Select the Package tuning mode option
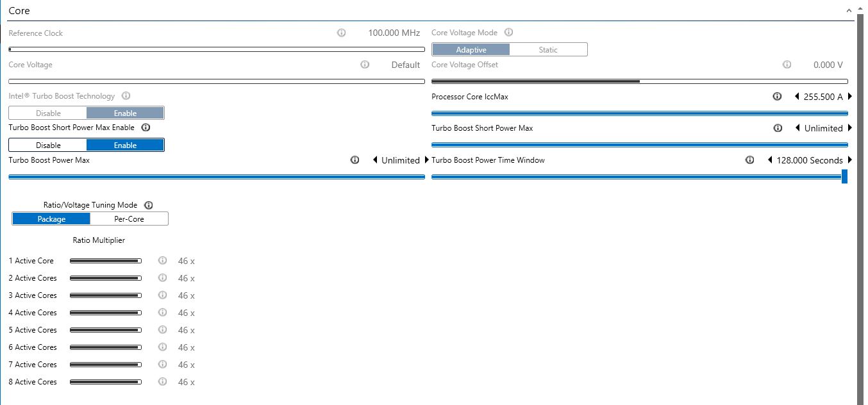The image size is (868, 405). [51, 219]
